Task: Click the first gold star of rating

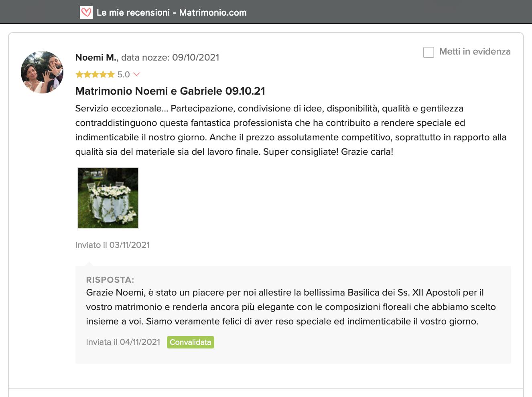Action: click(79, 75)
